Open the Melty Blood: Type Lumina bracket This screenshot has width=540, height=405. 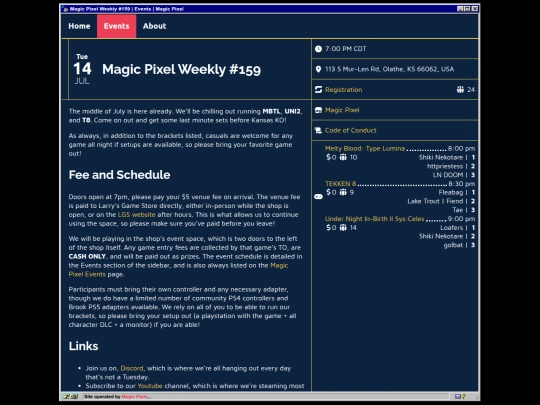(365, 148)
